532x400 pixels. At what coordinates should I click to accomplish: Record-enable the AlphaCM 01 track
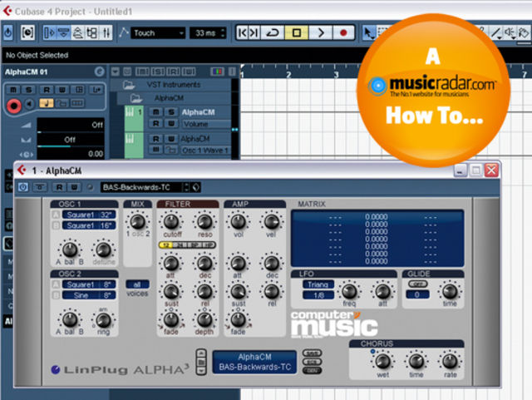pyautogui.click(x=13, y=106)
